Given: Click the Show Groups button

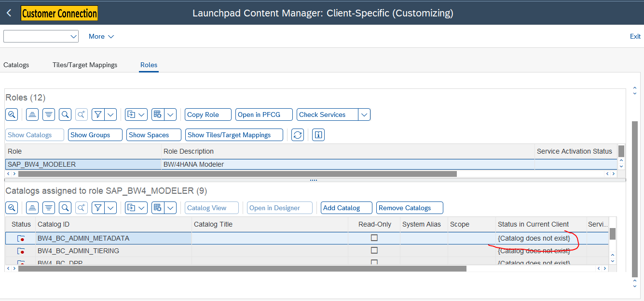Looking at the screenshot, I should (x=95, y=135).
